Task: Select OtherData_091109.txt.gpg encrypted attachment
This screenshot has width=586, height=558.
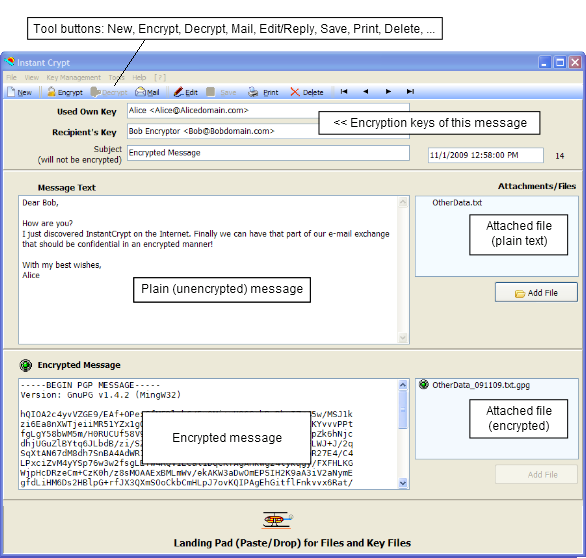Action: 481,385
